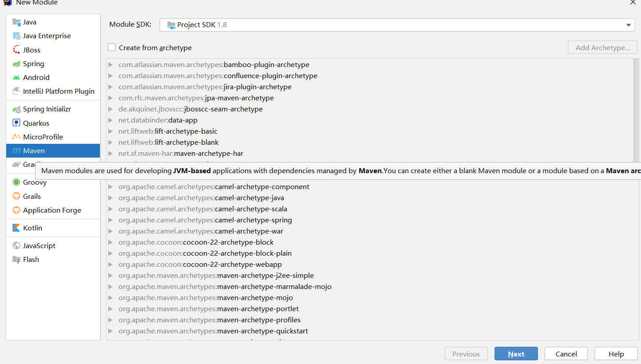
Task: Click the Spring Initializr icon
Action: click(x=16, y=109)
